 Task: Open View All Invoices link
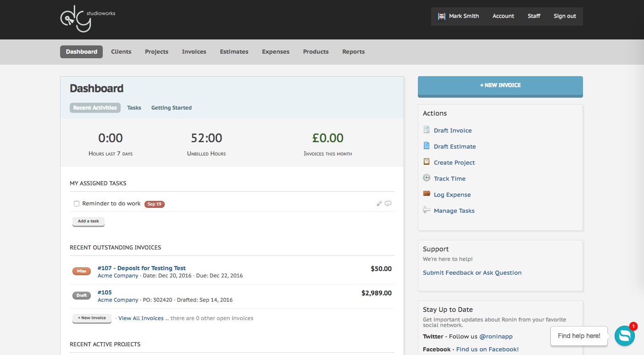[141, 318]
